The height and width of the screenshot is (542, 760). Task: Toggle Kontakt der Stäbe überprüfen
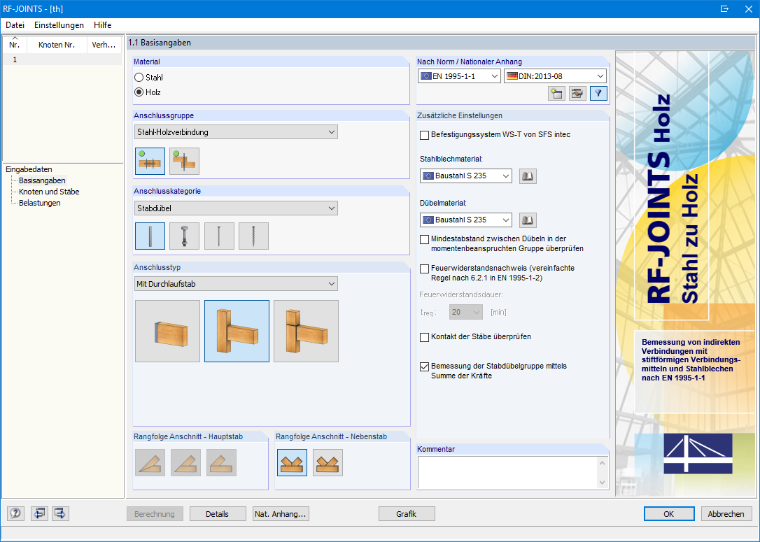[x=425, y=337]
